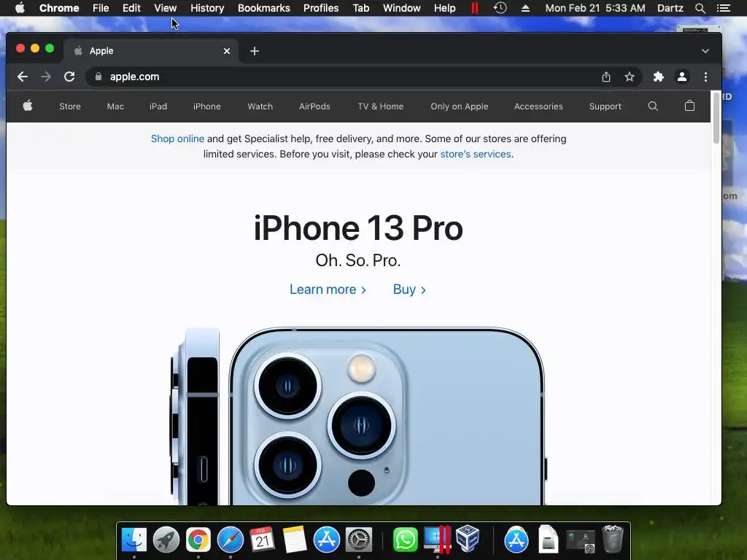
Task: Click the Dartz user name in menu bar
Action: tap(670, 8)
